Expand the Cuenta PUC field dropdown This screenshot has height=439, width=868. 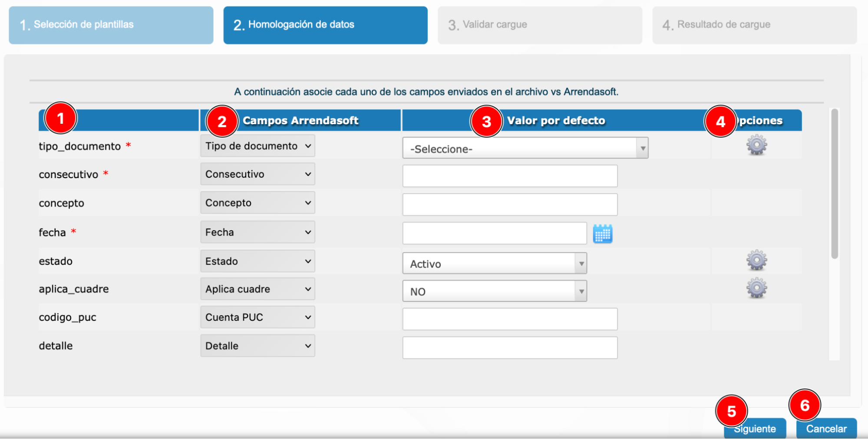257,317
